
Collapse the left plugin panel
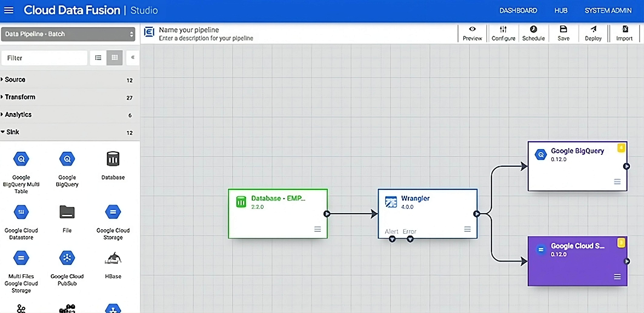(x=133, y=58)
